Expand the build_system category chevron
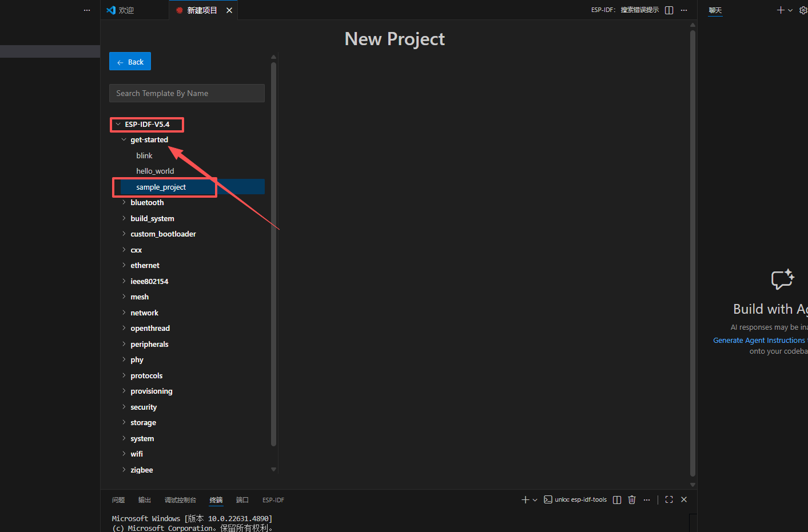 [x=124, y=218]
